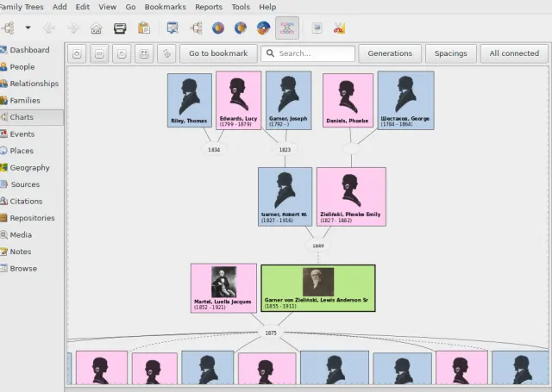Go to the home person

96,28
